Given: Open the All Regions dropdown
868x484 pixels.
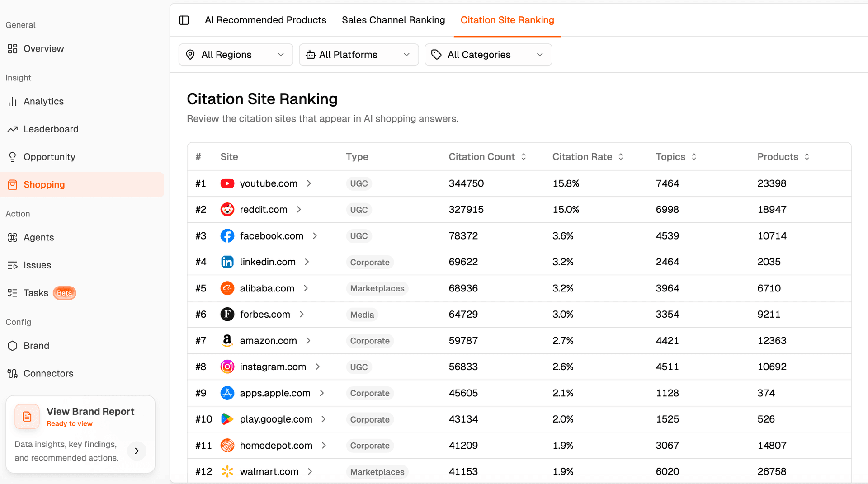Looking at the screenshot, I should (236, 55).
